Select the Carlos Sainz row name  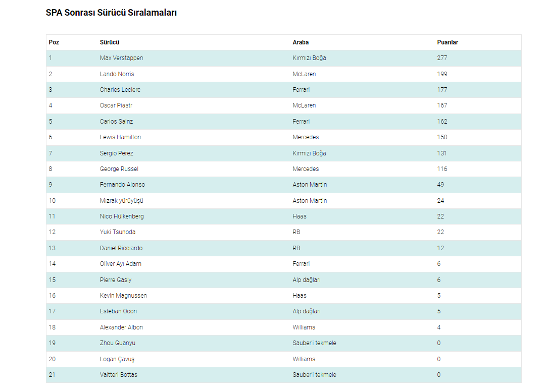116,122
